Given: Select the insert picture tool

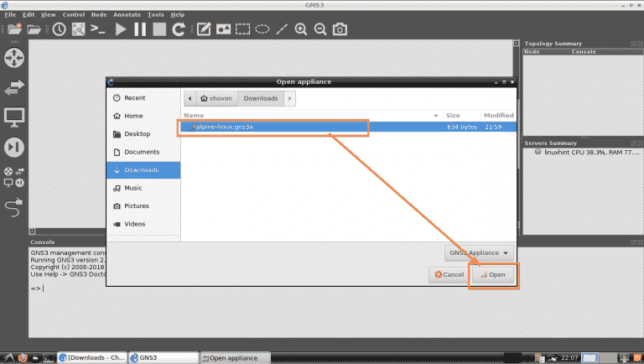Looking at the screenshot, I should tap(223, 29).
